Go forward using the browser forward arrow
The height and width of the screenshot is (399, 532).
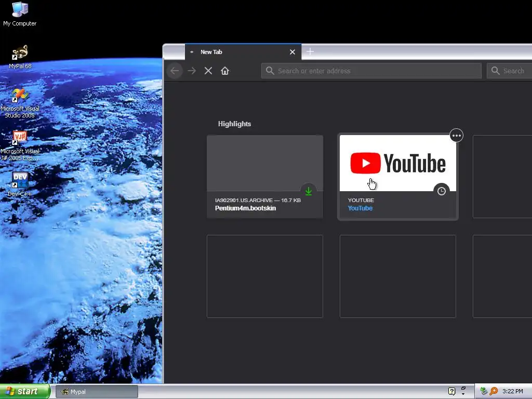point(192,71)
